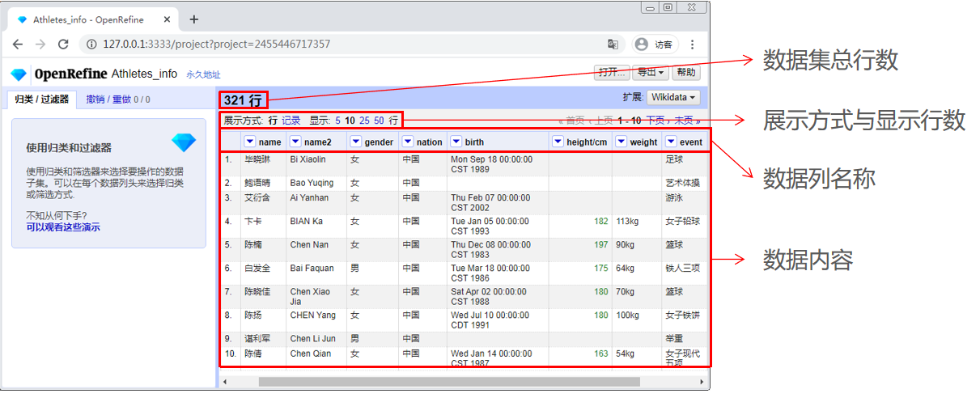Click the site info icon before the URL
This screenshot has width=980, height=398.
(x=92, y=44)
